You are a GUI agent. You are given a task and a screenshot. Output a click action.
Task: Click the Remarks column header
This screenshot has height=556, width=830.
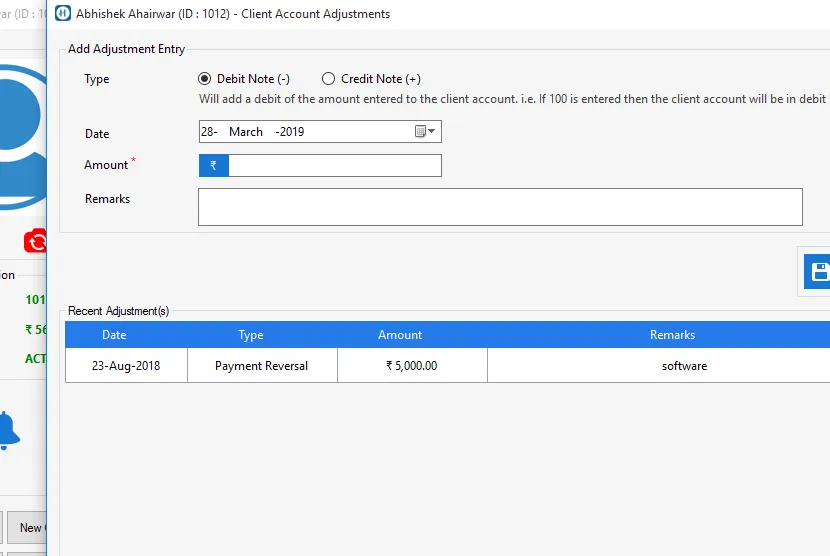(672, 335)
